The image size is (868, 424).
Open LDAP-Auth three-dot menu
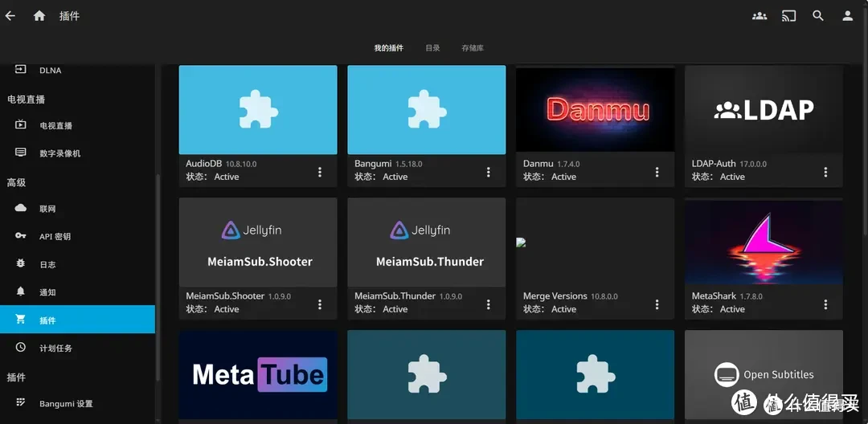click(825, 172)
